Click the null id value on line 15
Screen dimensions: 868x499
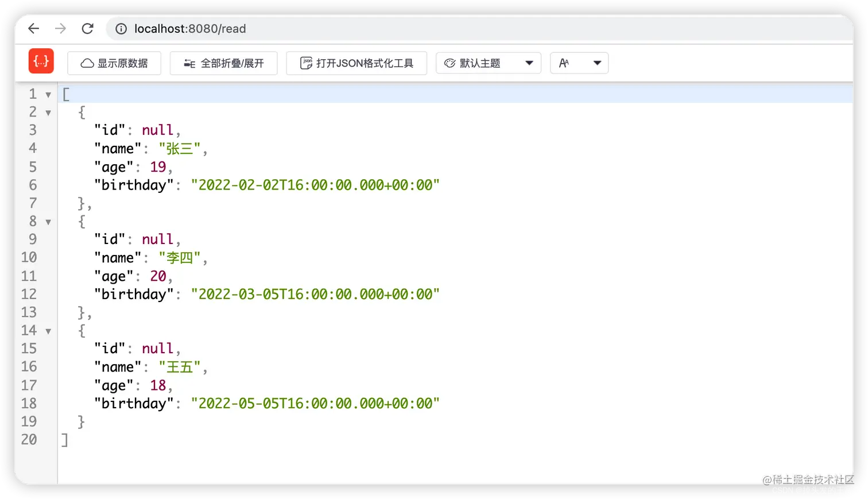pos(158,349)
